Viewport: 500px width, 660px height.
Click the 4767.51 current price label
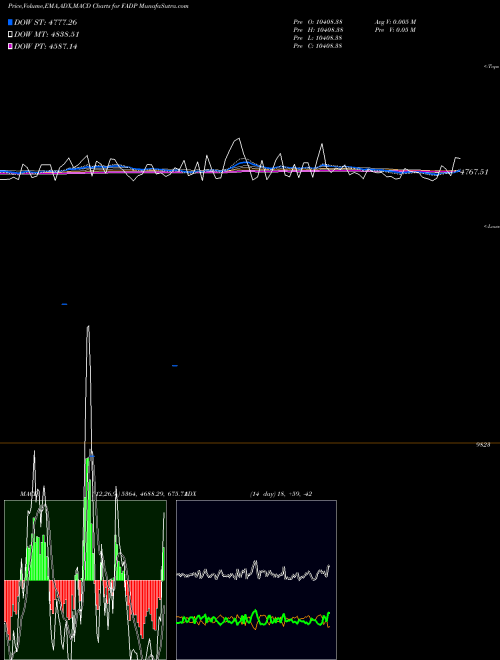[475, 172]
